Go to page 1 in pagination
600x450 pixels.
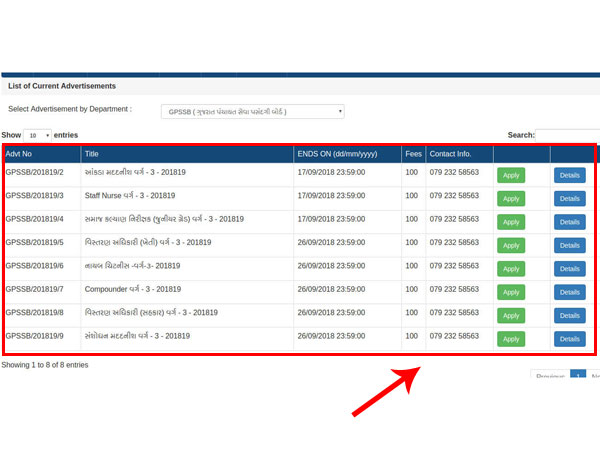pyautogui.click(x=578, y=374)
